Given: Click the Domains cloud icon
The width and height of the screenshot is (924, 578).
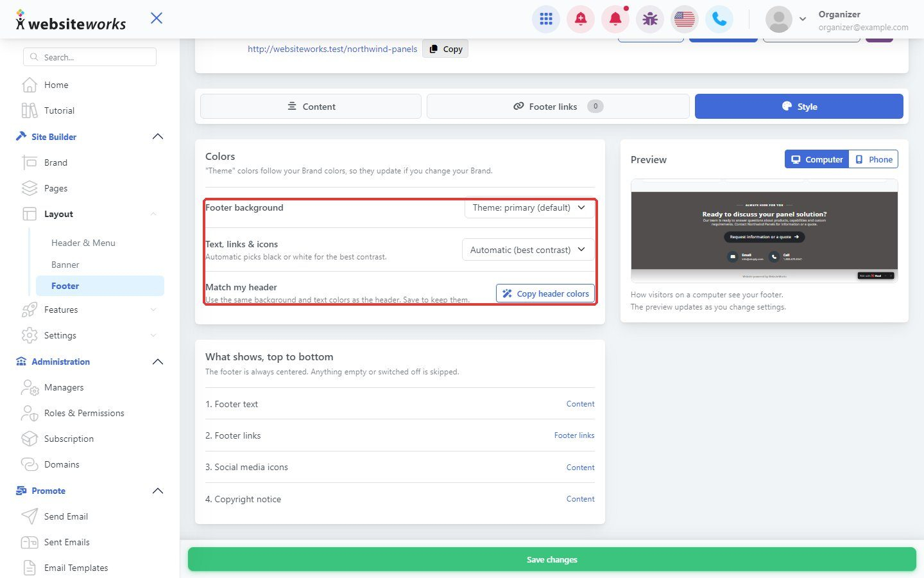Looking at the screenshot, I should (x=30, y=464).
